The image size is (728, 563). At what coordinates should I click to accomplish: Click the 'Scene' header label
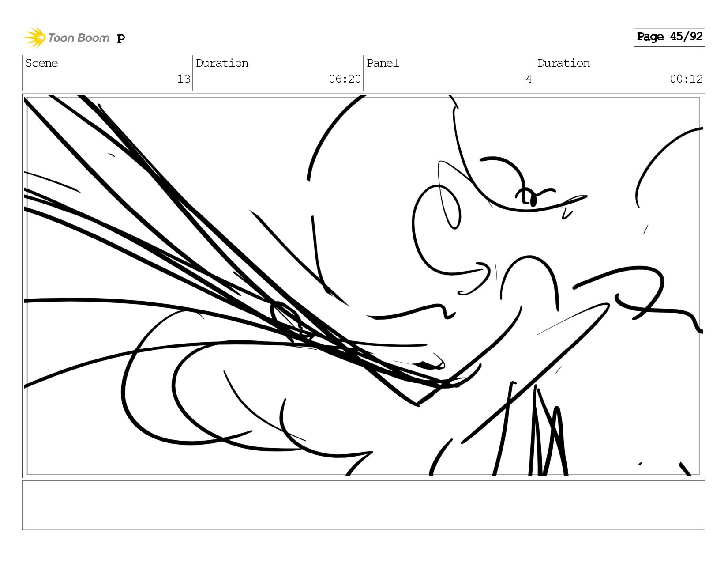[x=41, y=63]
